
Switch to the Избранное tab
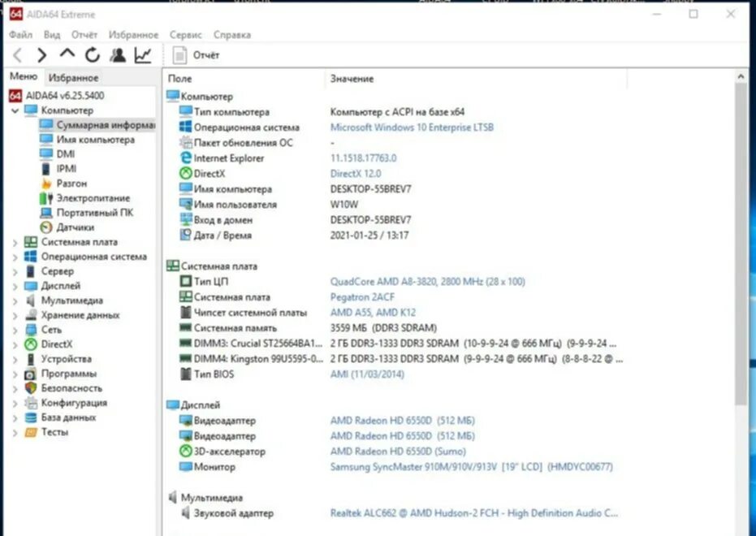click(73, 78)
